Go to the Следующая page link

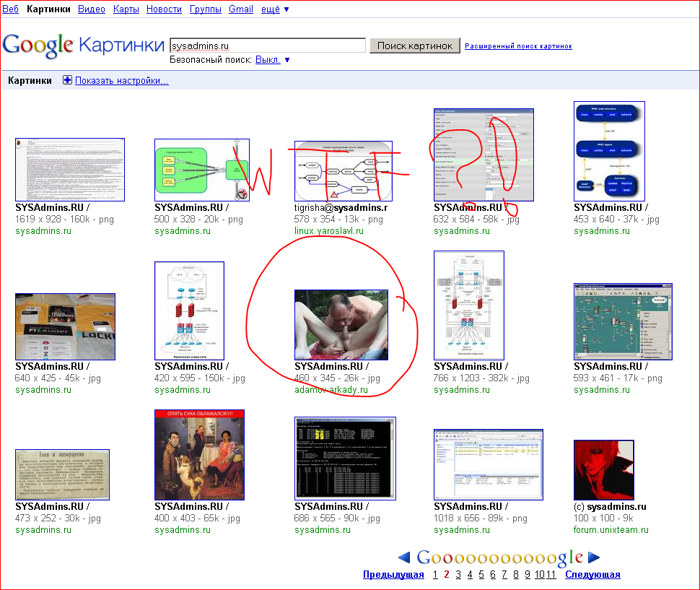[x=592, y=574]
